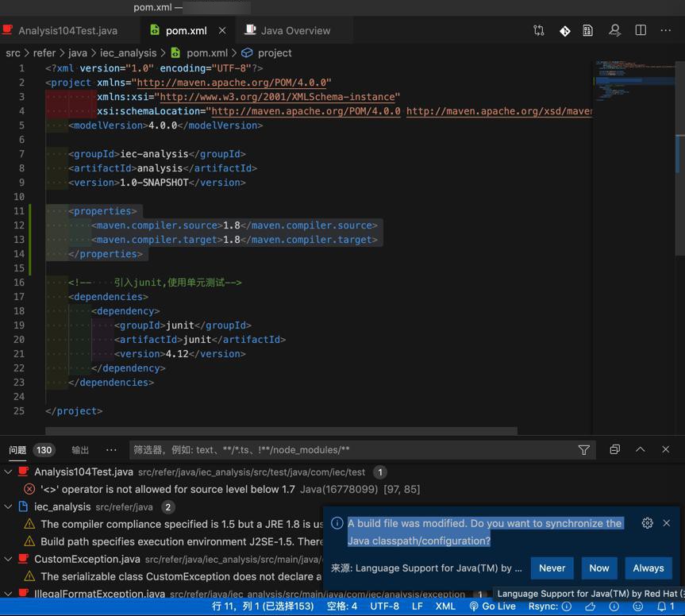Click the binary file icon in editor toolbar
The height and width of the screenshot is (616, 685).
pyautogui.click(x=588, y=30)
